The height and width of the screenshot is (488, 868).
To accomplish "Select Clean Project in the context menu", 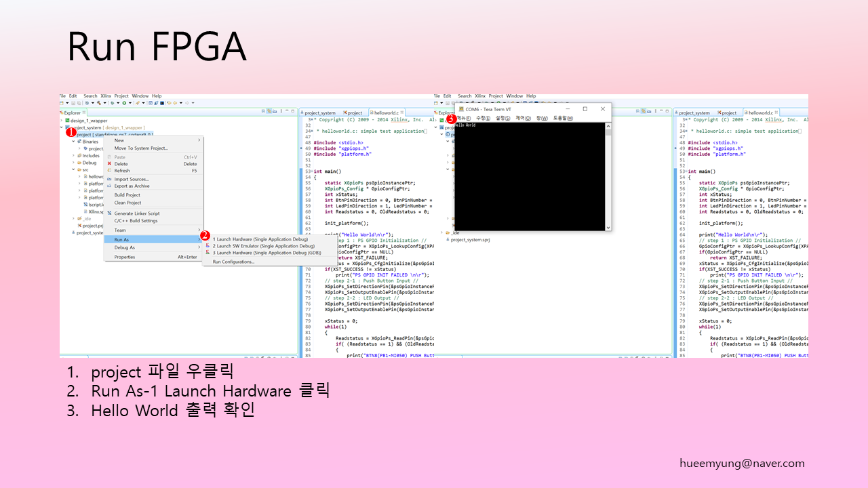I will [x=153, y=203].
